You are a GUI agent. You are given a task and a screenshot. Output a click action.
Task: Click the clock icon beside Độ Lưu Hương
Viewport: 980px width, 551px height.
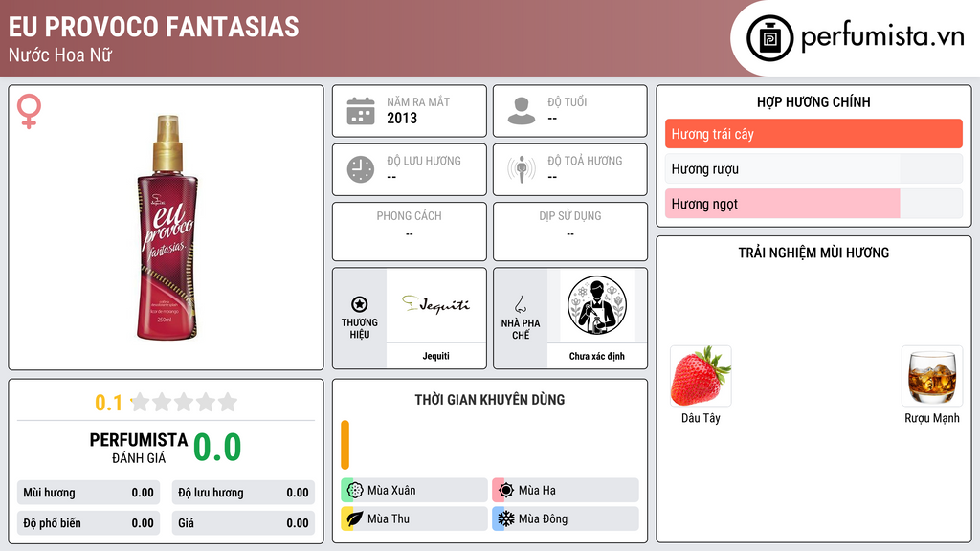[361, 169]
